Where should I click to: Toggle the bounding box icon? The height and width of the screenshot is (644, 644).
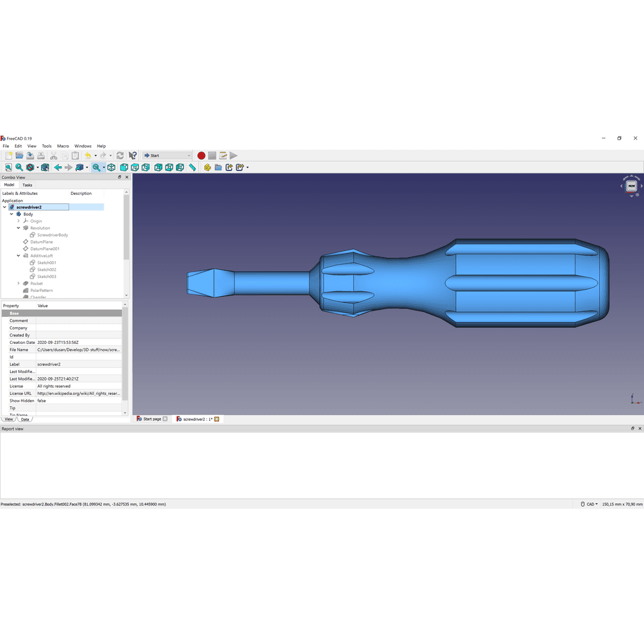45,167
